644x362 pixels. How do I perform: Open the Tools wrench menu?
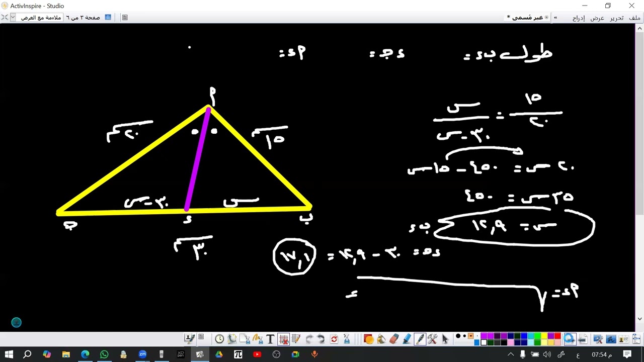432,339
